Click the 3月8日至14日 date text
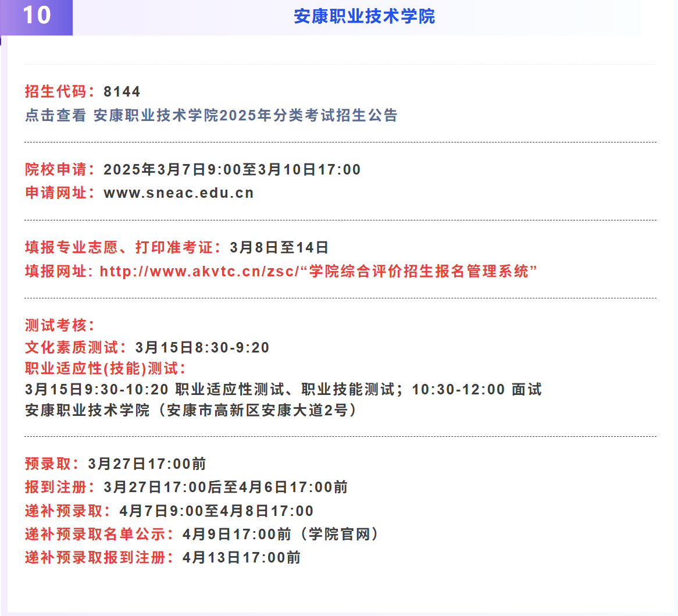 279,247
